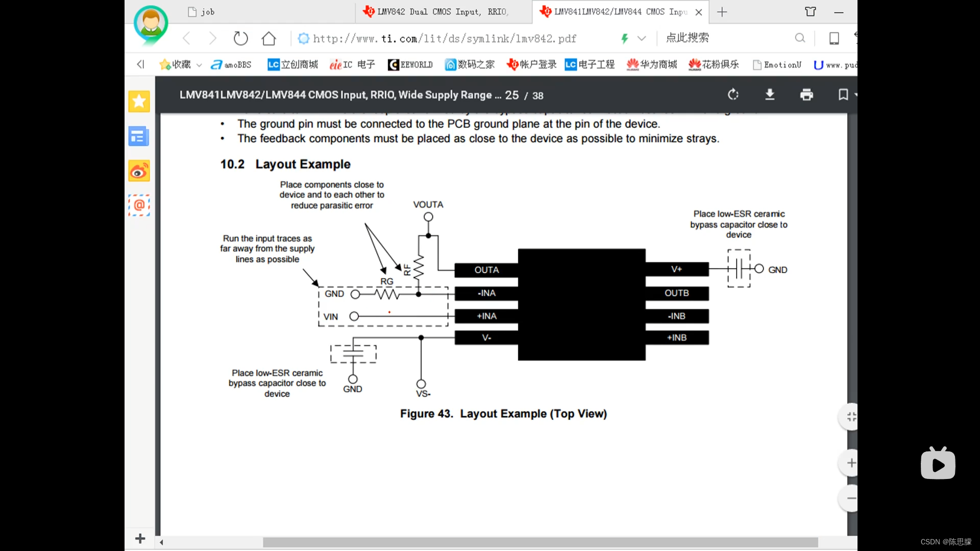980x551 pixels.
Task: Open the home page icon
Action: pos(268,38)
